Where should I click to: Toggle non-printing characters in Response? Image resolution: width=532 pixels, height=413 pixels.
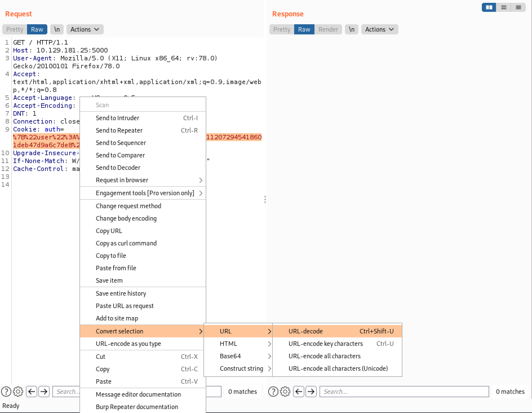[x=352, y=29]
